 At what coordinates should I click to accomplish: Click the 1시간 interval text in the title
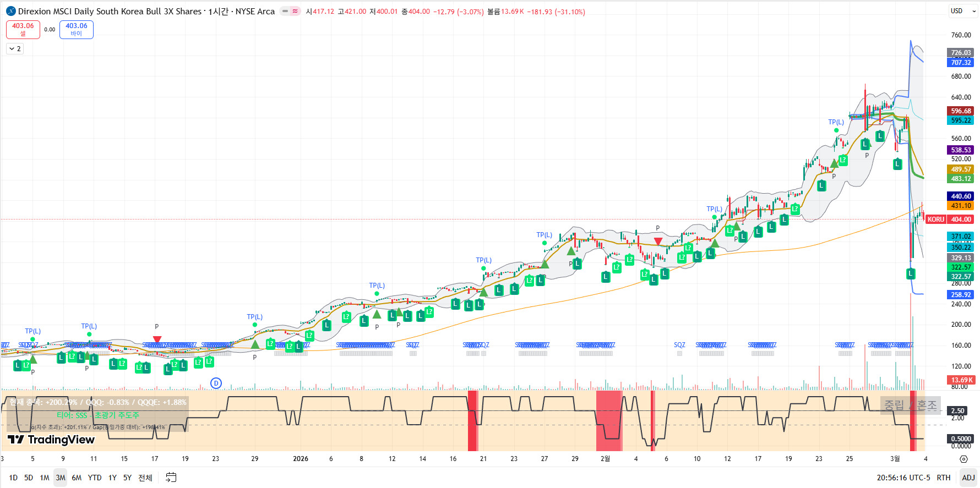[x=218, y=11]
